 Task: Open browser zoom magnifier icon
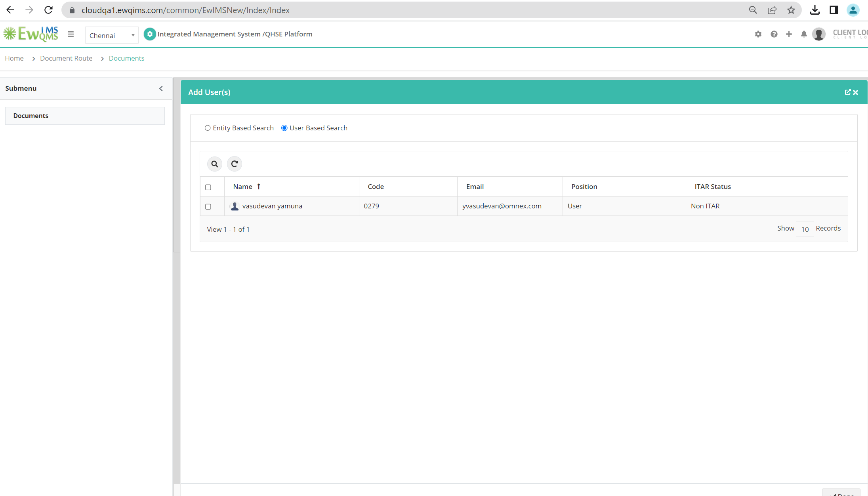coord(753,10)
